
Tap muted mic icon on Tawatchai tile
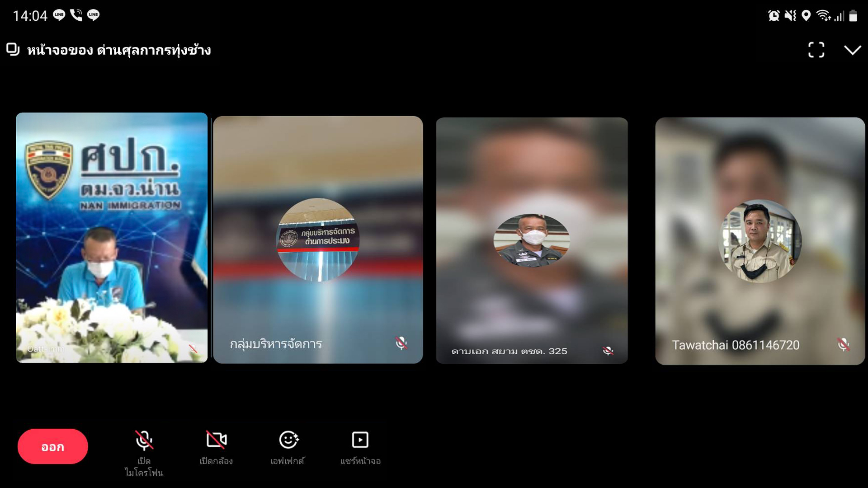click(x=843, y=345)
